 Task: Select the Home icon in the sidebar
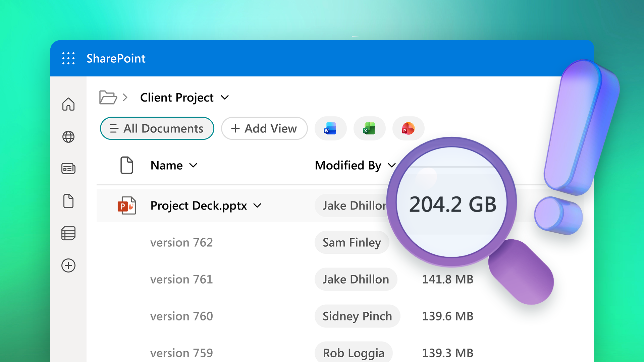[x=68, y=105]
